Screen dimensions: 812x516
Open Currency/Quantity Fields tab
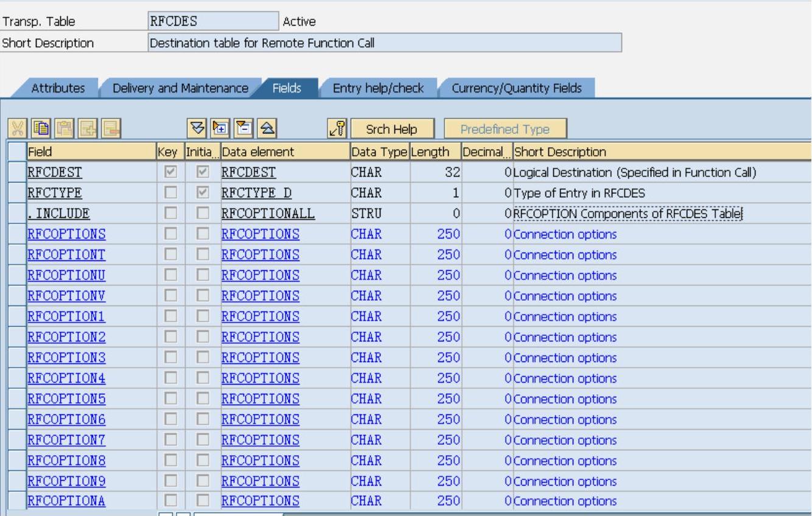pos(517,88)
